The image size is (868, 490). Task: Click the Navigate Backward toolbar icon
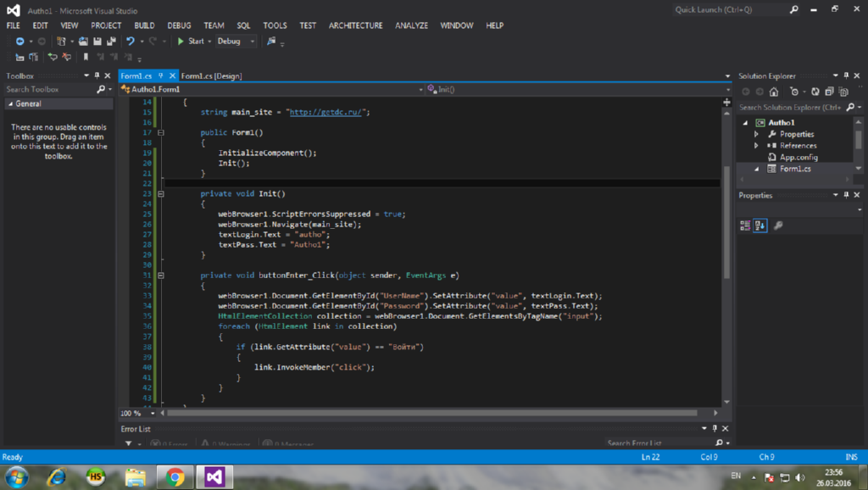coord(20,42)
